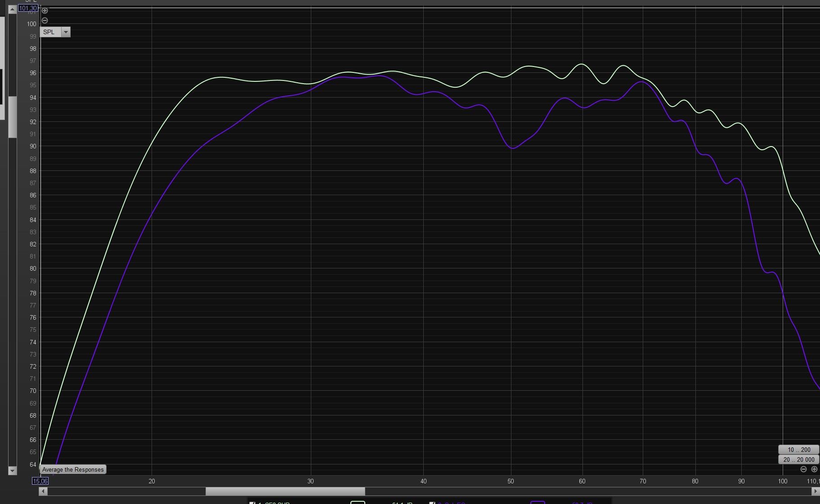Set frequency range to 20 .. 20 000
Viewport: 820px width, 504px height.
tap(799, 459)
